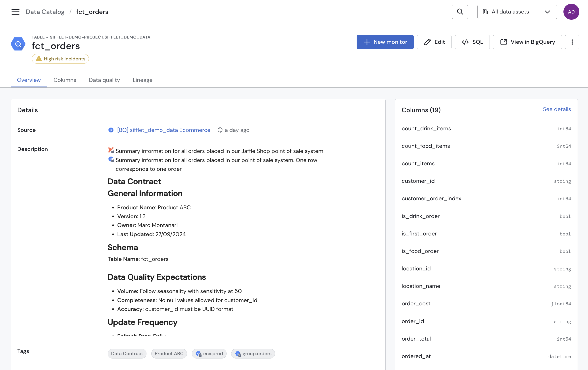Click the env:prod tag label
Screen dimensions: 588x370
point(213,354)
